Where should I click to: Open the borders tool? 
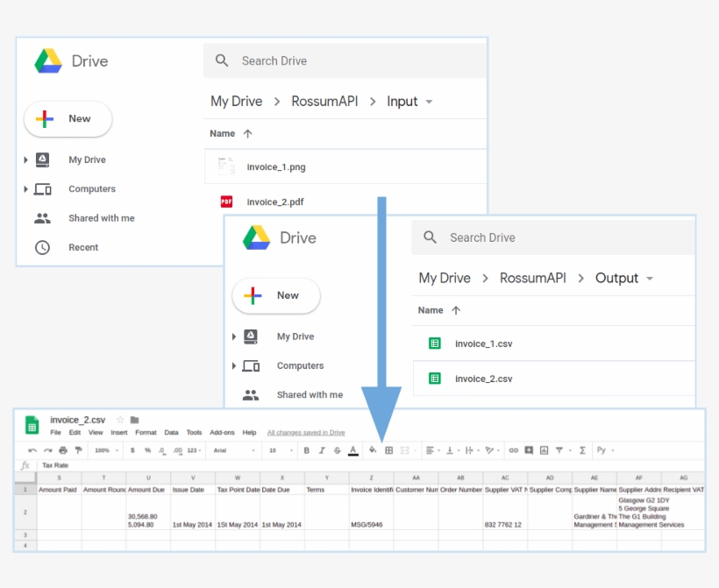[x=388, y=450]
